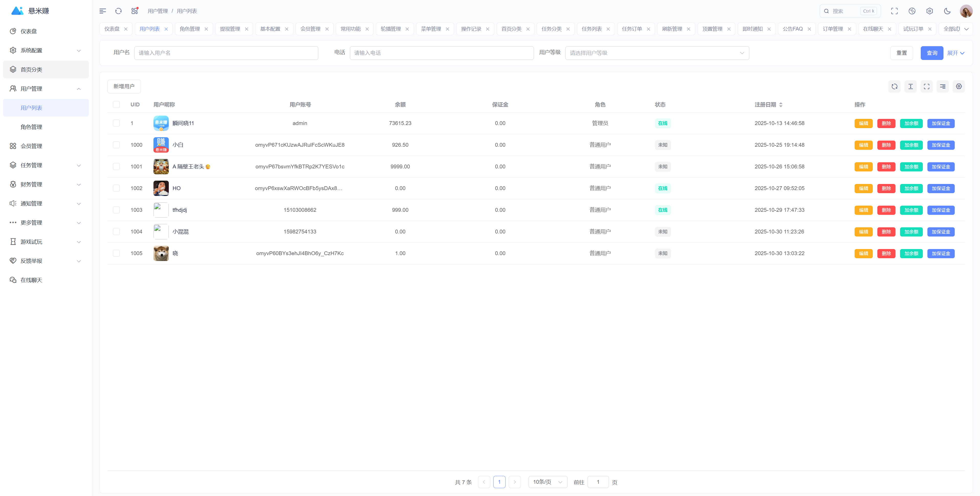
Task: Switch to the 提现管理 tab
Action: tap(230, 29)
